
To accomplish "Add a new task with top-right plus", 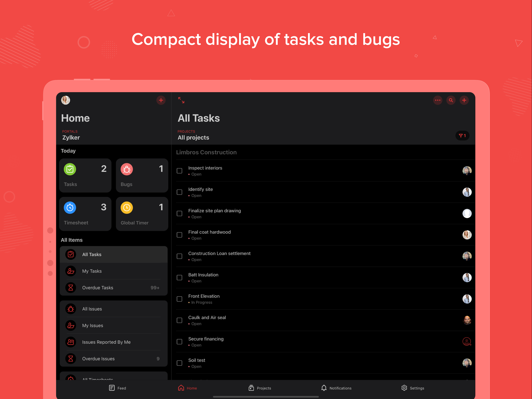I will 464,100.
